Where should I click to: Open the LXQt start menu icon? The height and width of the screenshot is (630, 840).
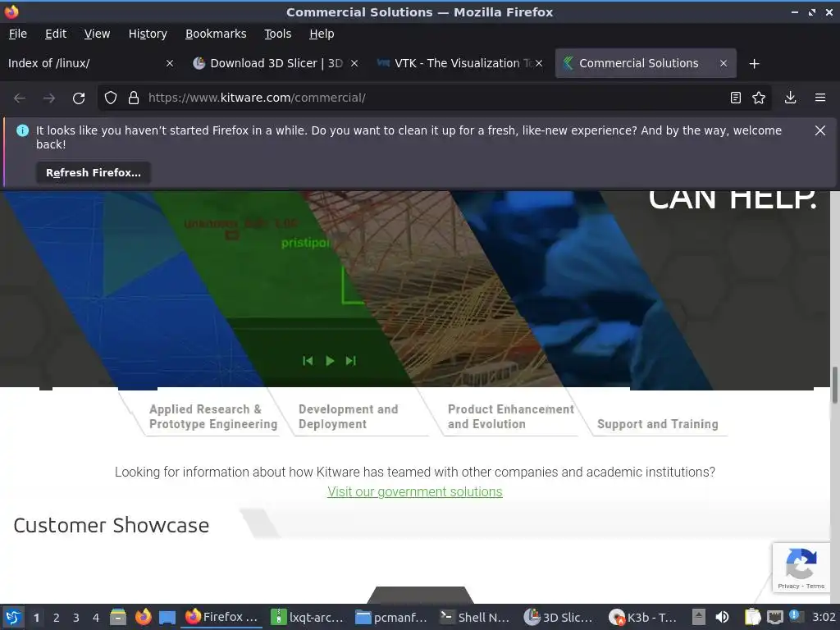click(x=13, y=617)
